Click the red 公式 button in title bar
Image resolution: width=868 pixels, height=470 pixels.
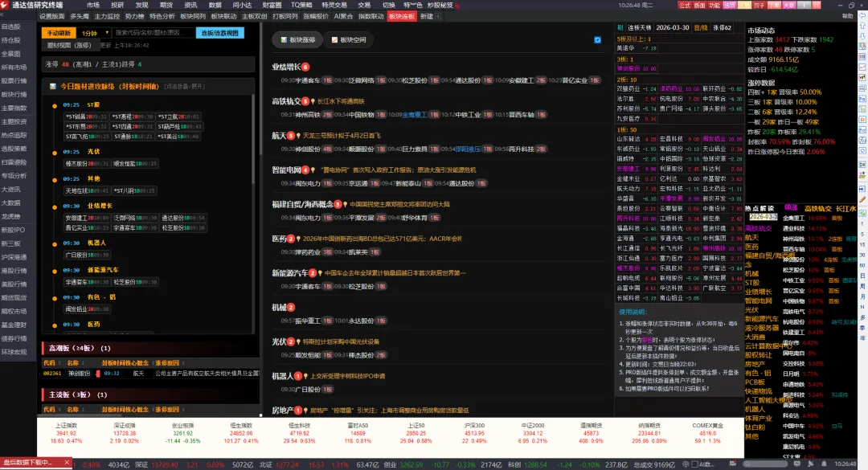[685, 5]
